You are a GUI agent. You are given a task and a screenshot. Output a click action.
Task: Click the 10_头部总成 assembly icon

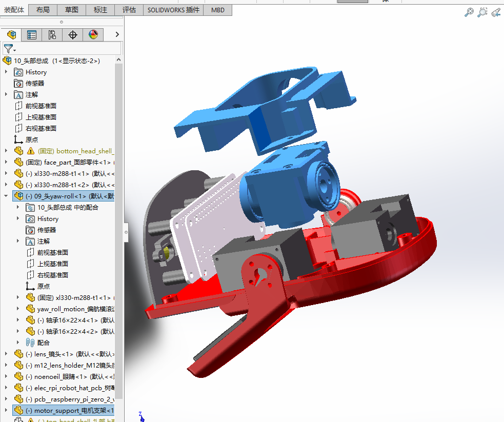coord(7,61)
